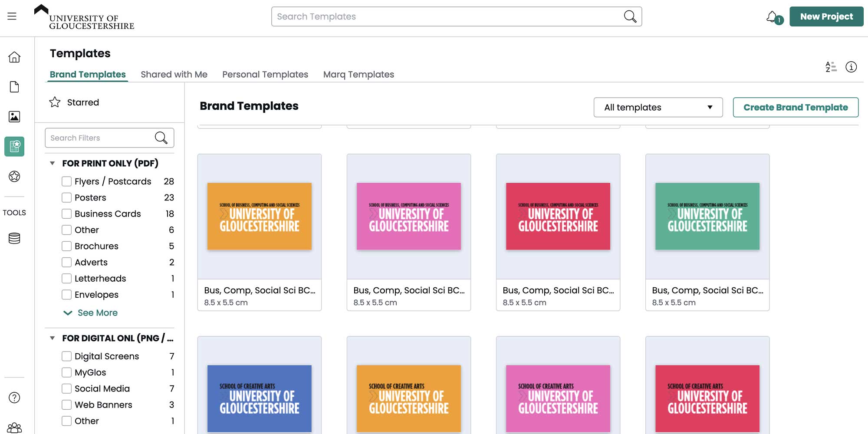Check Envelopes filter
The height and width of the screenshot is (434, 868).
click(66, 295)
